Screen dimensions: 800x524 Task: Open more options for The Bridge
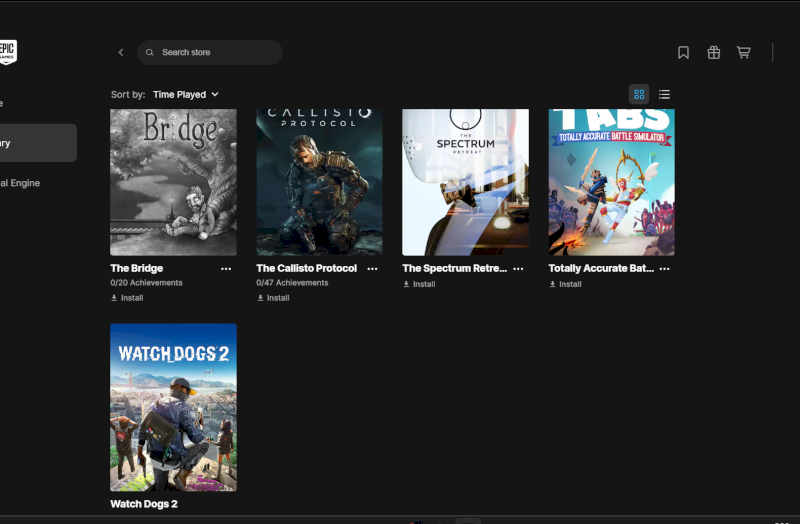[226, 269]
